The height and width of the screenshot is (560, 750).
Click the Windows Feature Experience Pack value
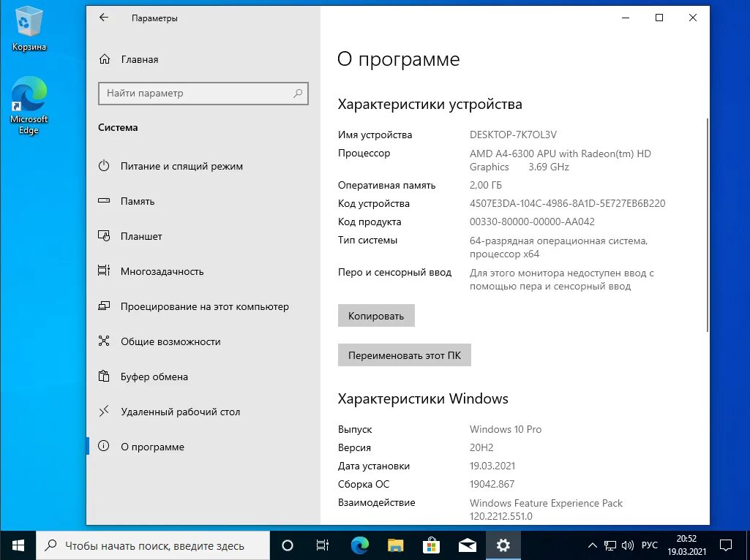pyautogui.click(x=546, y=510)
